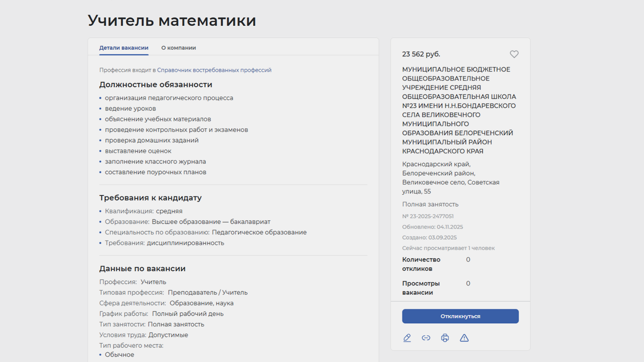Open Справочник востребованных профессий link
This screenshot has width=644, height=362.
[214, 70]
